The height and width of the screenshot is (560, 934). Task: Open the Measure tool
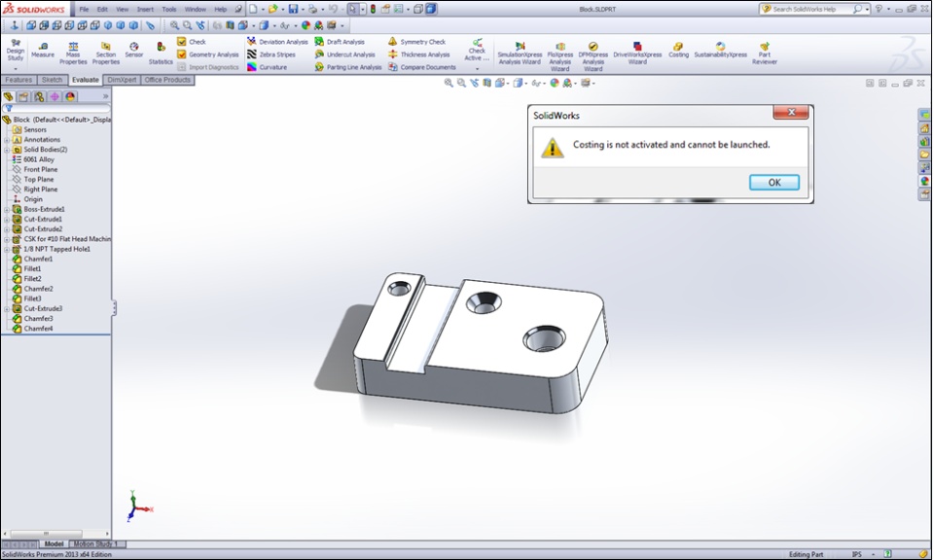pyautogui.click(x=42, y=50)
